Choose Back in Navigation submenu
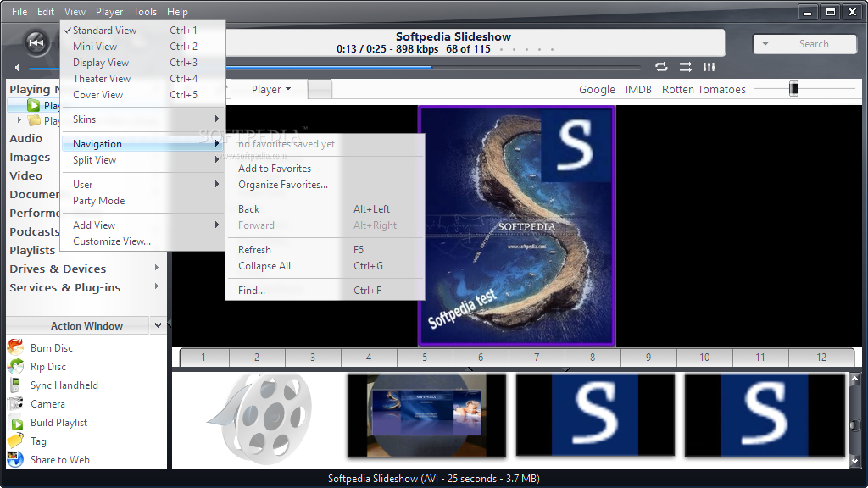The width and height of the screenshot is (868, 488). [x=325, y=209]
